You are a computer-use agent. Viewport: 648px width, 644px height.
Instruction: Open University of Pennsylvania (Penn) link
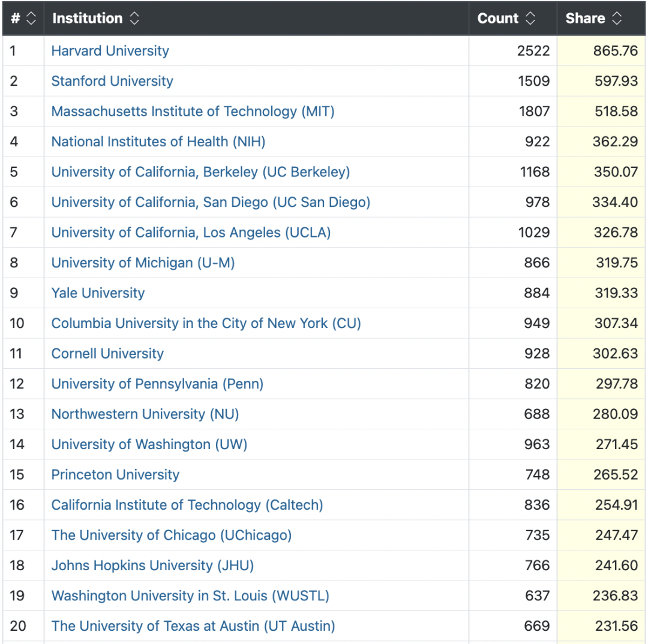coord(157,384)
